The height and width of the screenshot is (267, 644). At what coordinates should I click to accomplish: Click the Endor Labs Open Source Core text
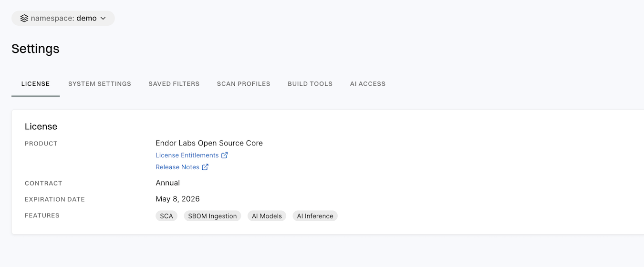pyautogui.click(x=209, y=143)
